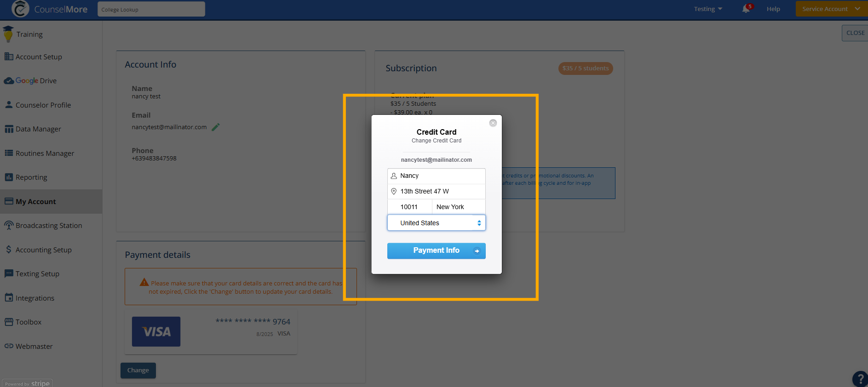Click the Change card button
The image size is (868, 387).
pos(138,370)
